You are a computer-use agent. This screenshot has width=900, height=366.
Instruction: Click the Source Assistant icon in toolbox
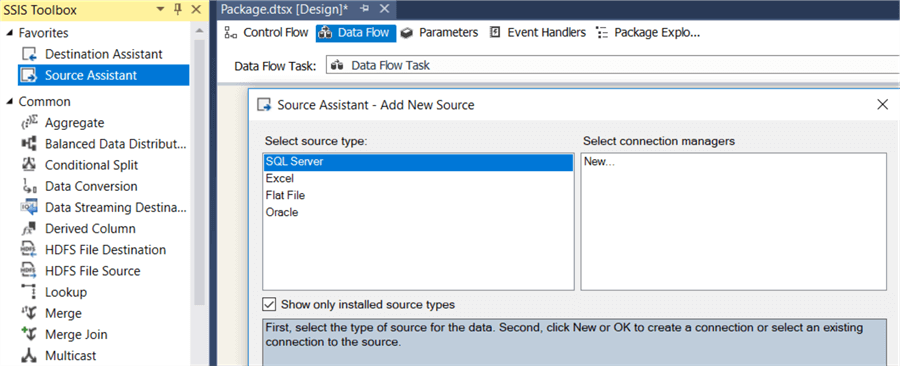click(x=29, y=76)
